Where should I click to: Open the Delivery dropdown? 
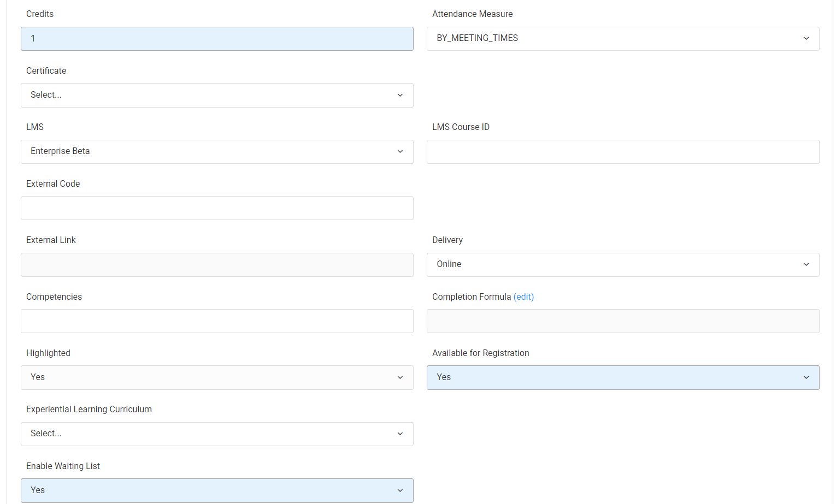point(623,265)
